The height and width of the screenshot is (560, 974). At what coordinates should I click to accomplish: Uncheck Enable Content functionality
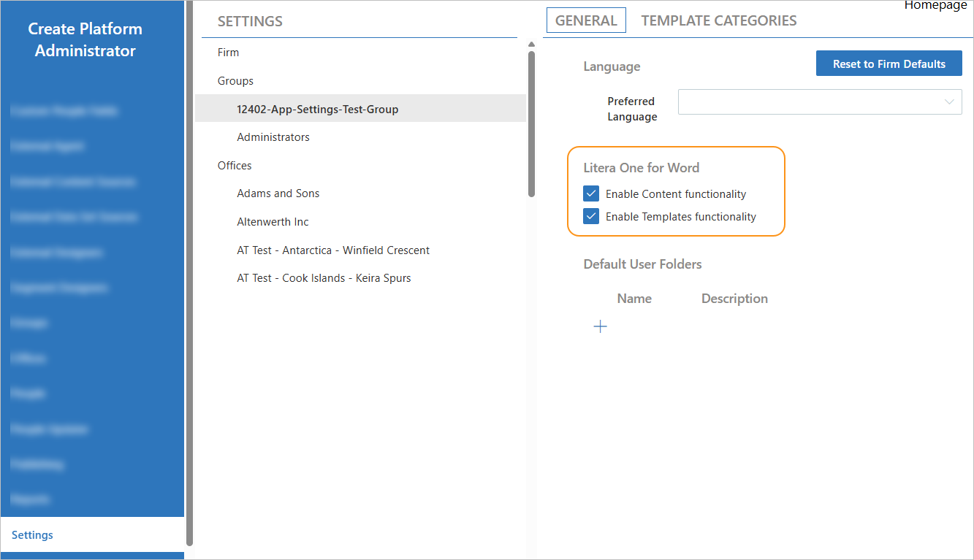(x=591, y=194)
